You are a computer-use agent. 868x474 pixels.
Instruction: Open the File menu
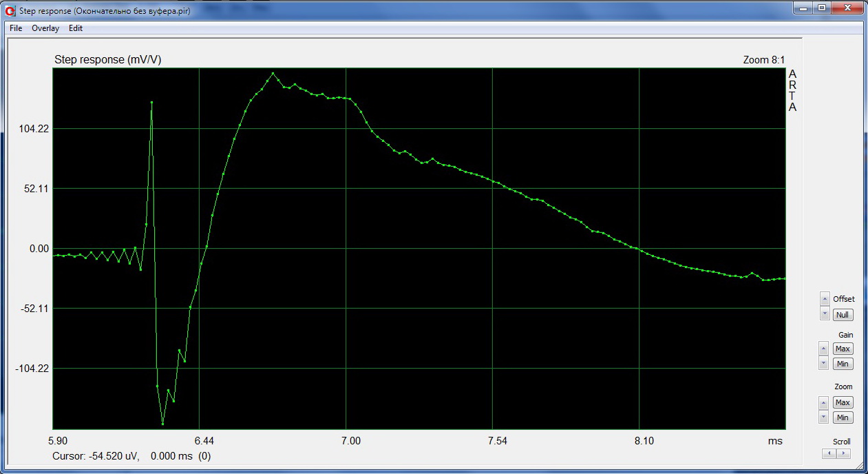[16, 28]
